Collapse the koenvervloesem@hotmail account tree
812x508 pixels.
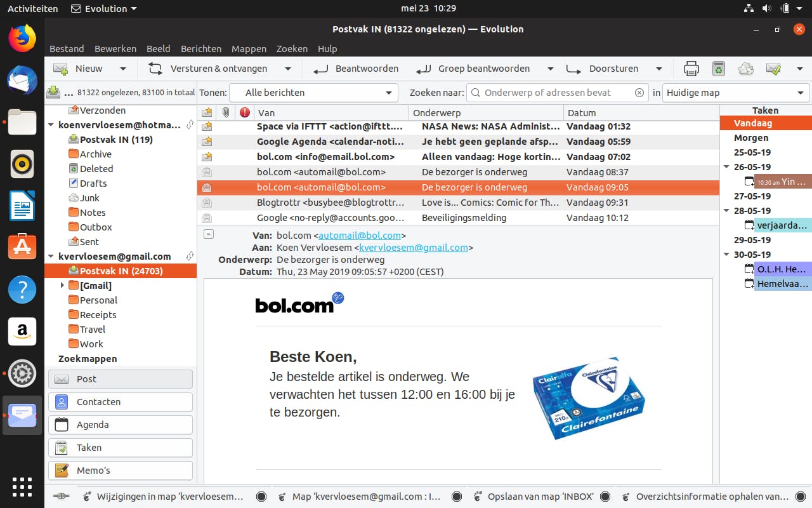point(51,125)
